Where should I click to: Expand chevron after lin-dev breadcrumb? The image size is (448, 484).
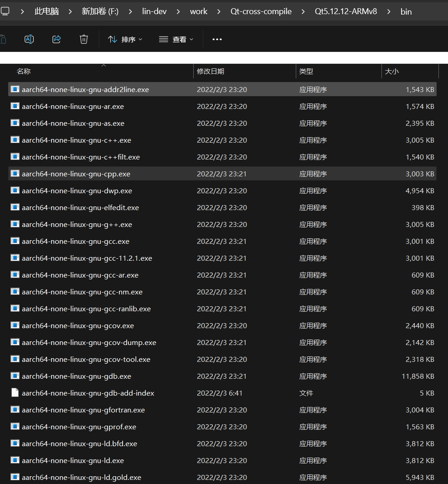coord(178,11)
